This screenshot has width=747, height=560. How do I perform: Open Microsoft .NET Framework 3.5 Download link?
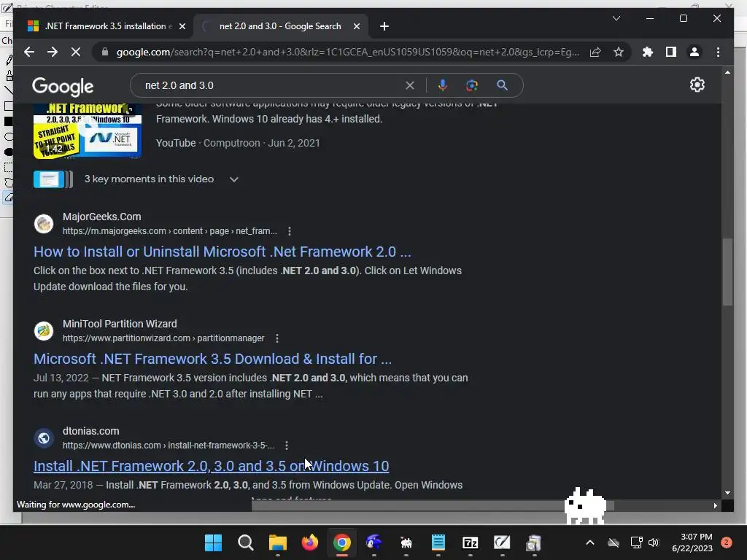[212, 359]
